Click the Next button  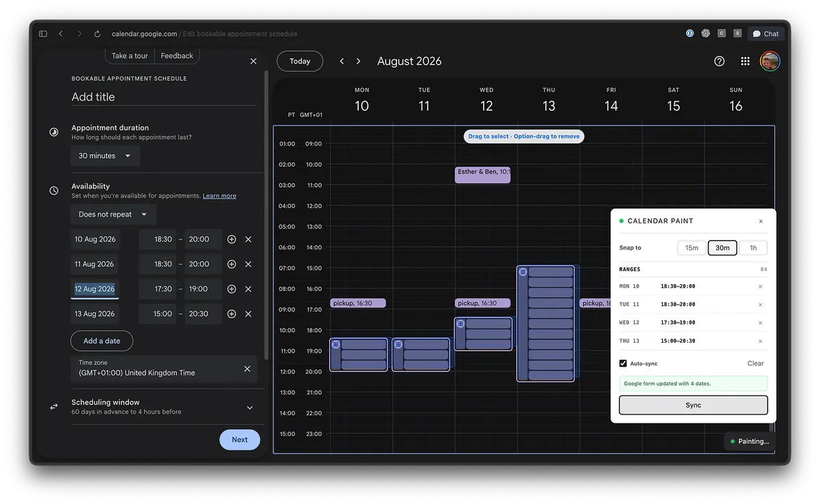(240, 440)
